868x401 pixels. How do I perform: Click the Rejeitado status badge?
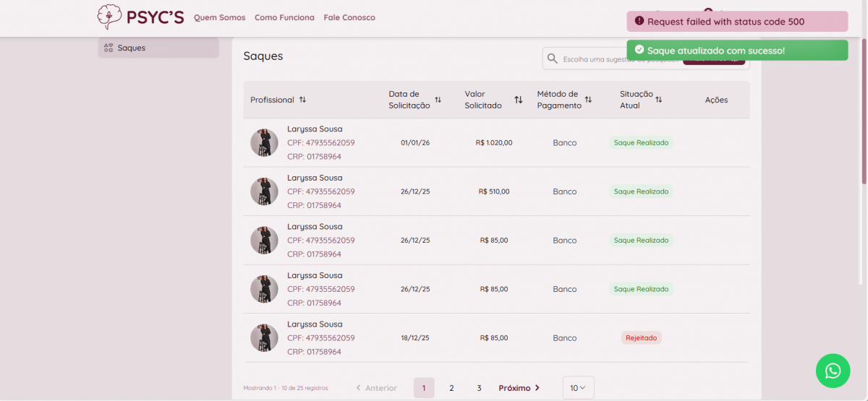tap(641, 337)
